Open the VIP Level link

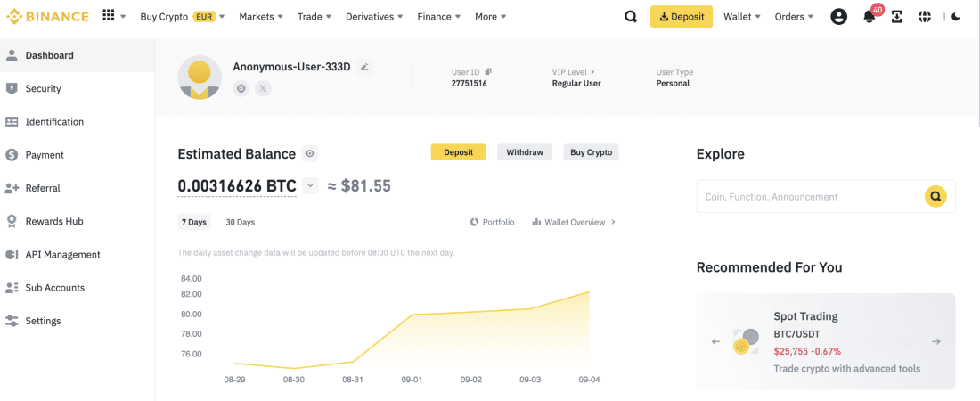(x=573, y=72)
